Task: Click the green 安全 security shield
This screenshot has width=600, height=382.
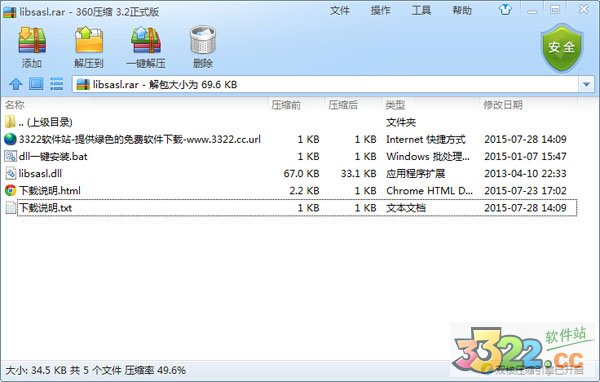Action: pos(561,47)
